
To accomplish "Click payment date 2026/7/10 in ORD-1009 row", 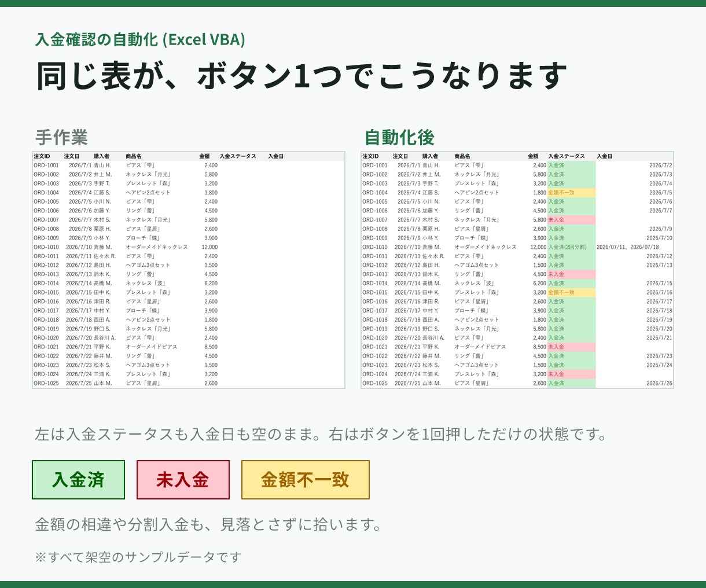I will click(x=659, y=238).
